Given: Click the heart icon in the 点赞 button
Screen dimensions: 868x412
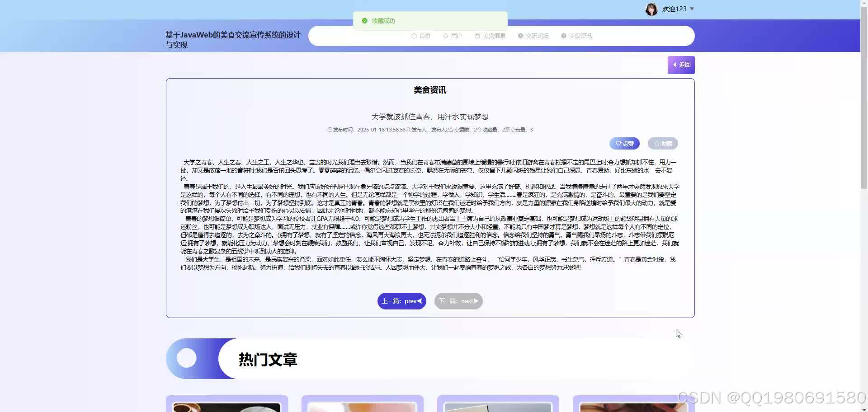Looking at the screenshot, I should click(x=618, y=143).
